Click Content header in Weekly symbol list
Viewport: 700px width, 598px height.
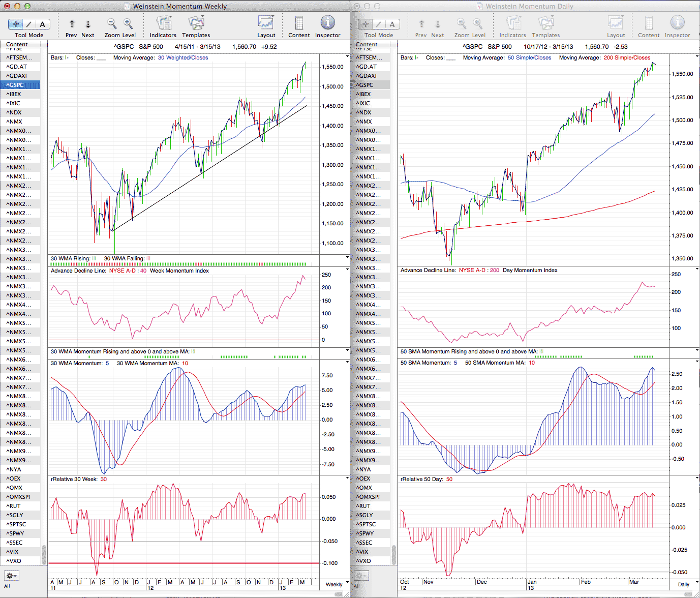coord(20,44)
